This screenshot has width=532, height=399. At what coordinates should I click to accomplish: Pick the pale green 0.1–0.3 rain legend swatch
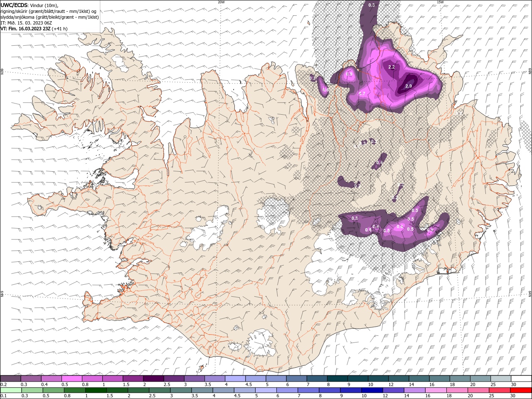[x=11, y=390]
